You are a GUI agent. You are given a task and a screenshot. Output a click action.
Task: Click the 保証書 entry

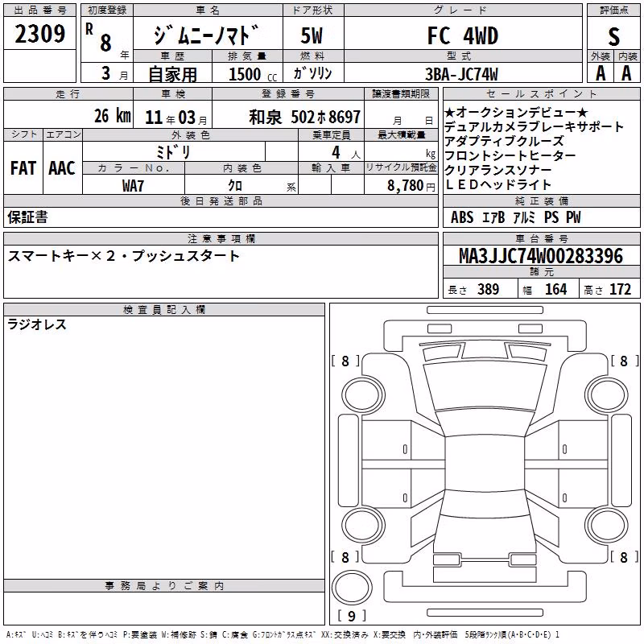coord(27,217)
